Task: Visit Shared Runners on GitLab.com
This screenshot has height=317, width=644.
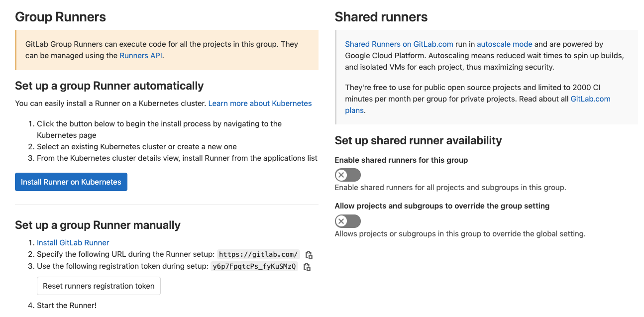Action: click(399, 44)
